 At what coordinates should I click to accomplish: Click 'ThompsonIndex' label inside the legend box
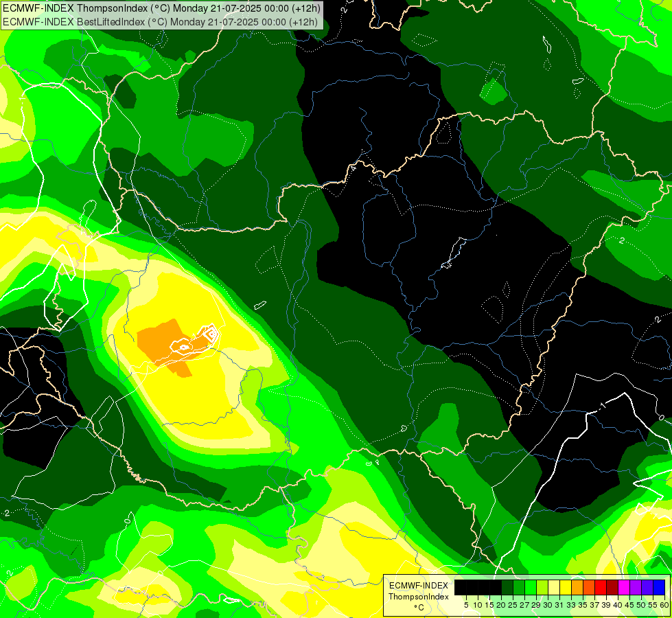pyautogui.click(x=419, y=597)
